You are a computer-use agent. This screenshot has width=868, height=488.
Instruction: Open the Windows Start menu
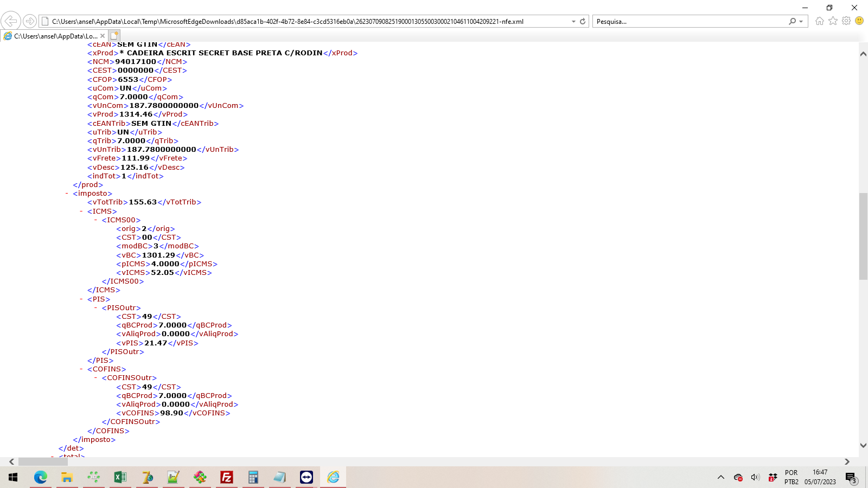pos(13,477)
